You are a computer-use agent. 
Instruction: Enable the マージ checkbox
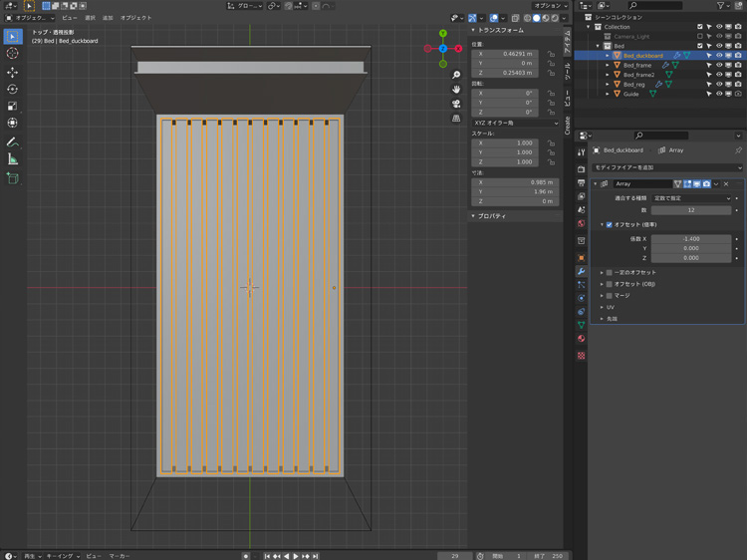pyautogui.click(x=610, y=296)
